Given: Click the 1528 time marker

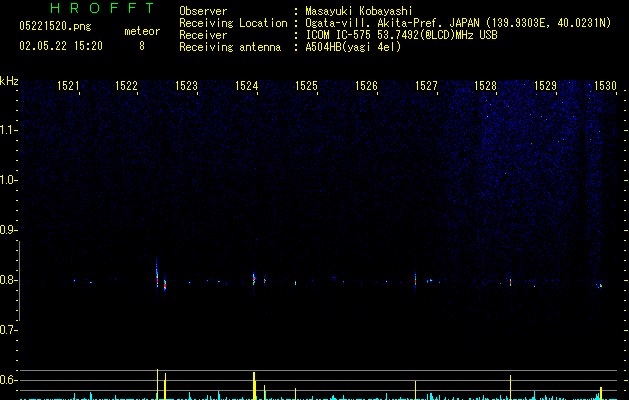Looking at the screenshot, I should point(485,86).
